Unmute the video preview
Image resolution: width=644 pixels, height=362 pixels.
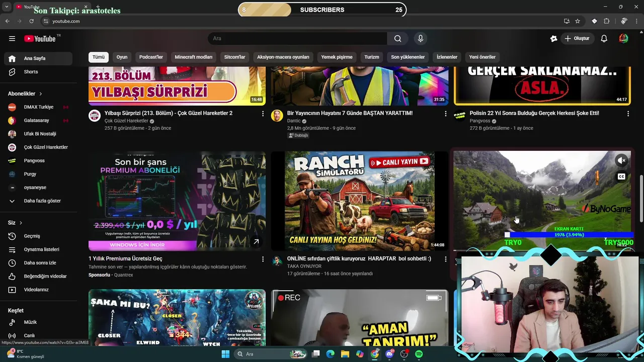click(x=621, y=160)
